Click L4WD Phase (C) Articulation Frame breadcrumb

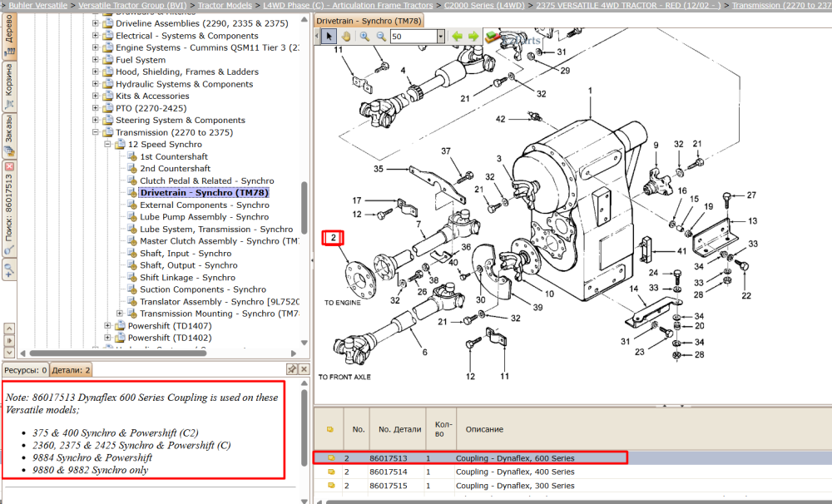point(348,5)
